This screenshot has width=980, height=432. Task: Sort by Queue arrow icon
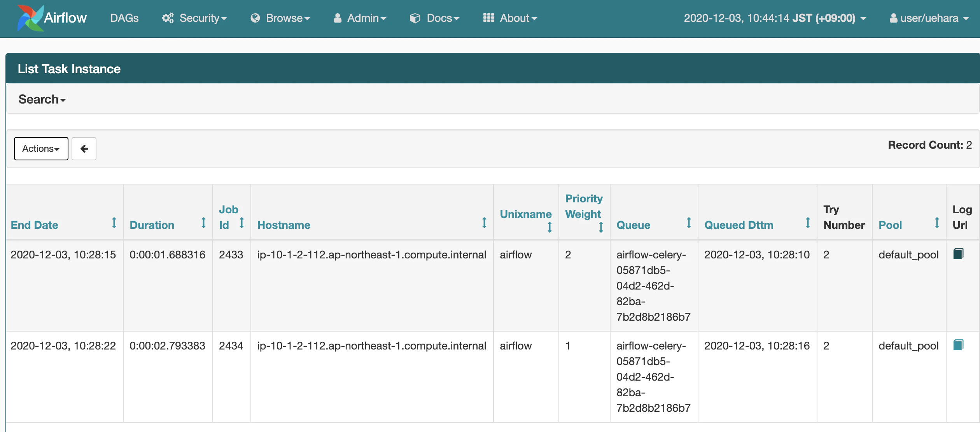tap(689, 223)
